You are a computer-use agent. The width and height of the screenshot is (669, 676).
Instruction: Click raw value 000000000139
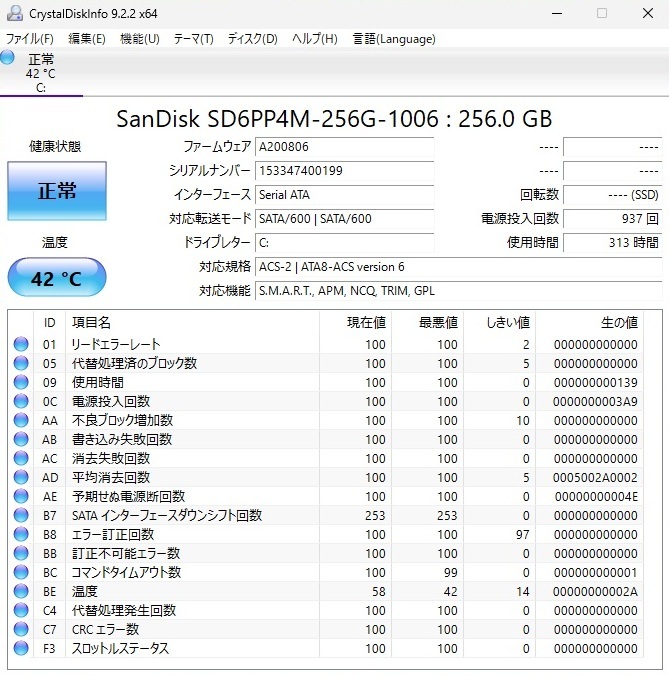595,382
